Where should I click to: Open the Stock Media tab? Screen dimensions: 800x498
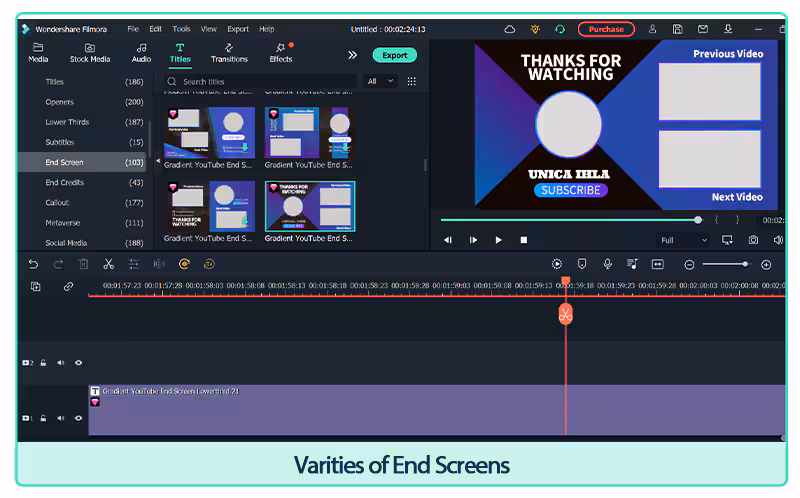(90, 53)
